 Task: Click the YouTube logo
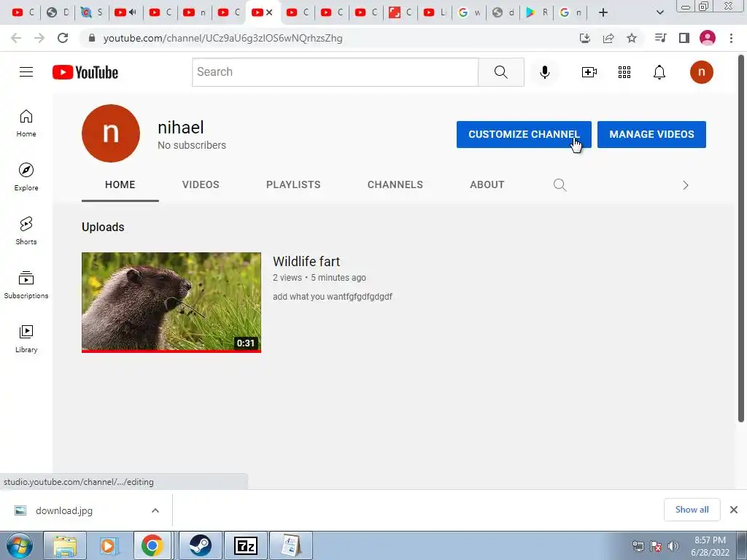(85, 72)
